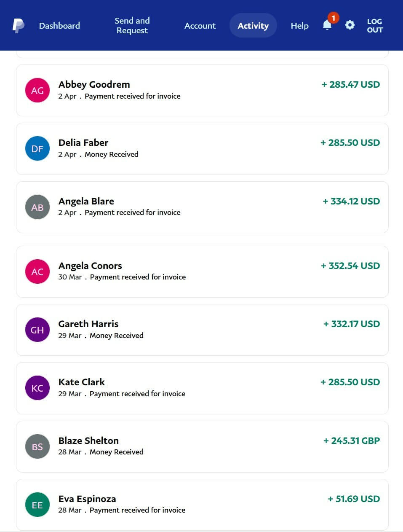Click Gareth Harris's GH avatar
Screen dimensions: 403x532
point(37,330)
